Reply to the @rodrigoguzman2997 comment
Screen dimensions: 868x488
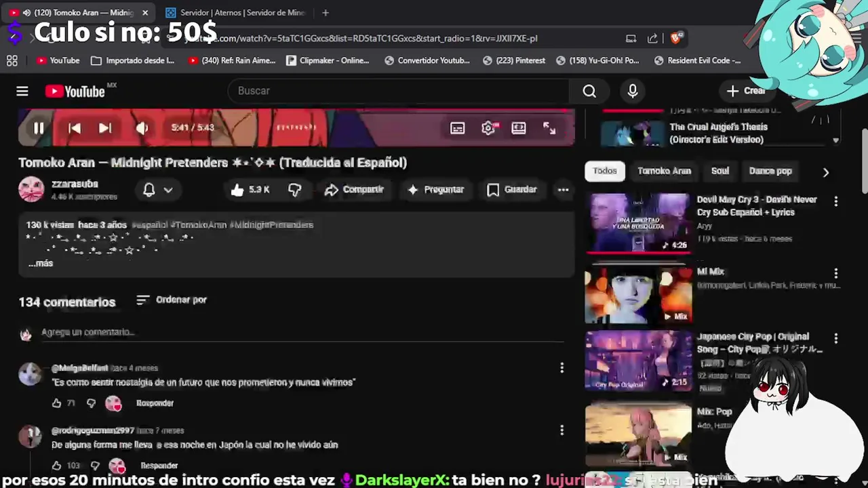coord(159,466)
